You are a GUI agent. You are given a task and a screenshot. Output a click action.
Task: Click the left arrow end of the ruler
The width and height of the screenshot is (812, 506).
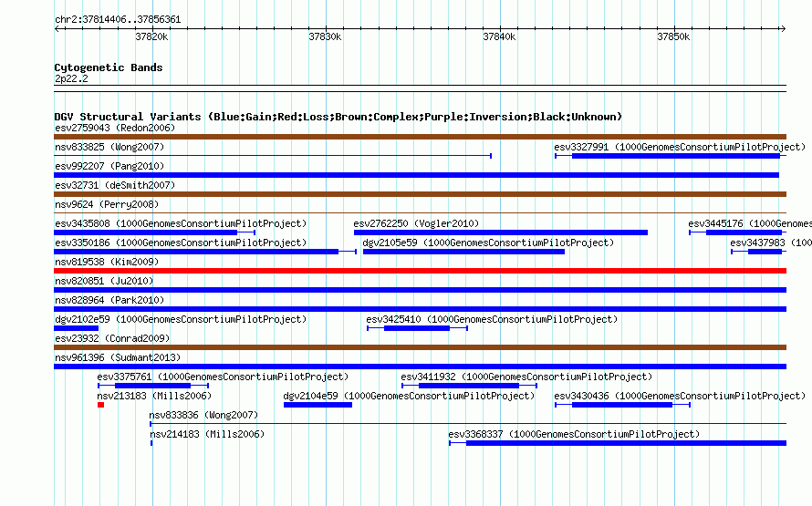[x=57, y=28]
